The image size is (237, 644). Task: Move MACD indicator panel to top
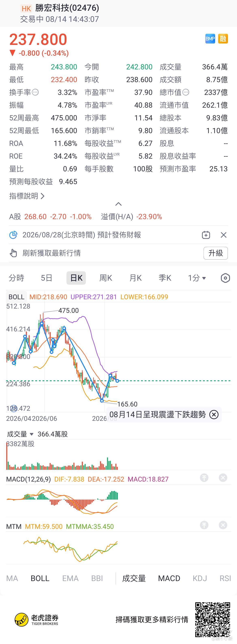point(204,478)
